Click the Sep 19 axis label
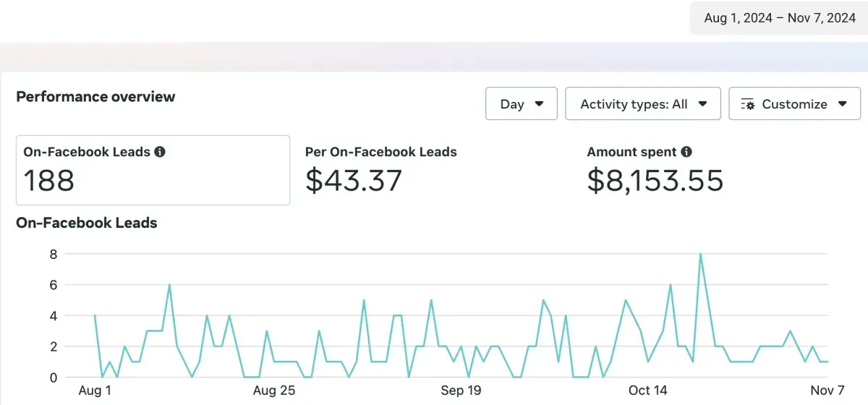 pyautogui.click(x=461, y=391)
